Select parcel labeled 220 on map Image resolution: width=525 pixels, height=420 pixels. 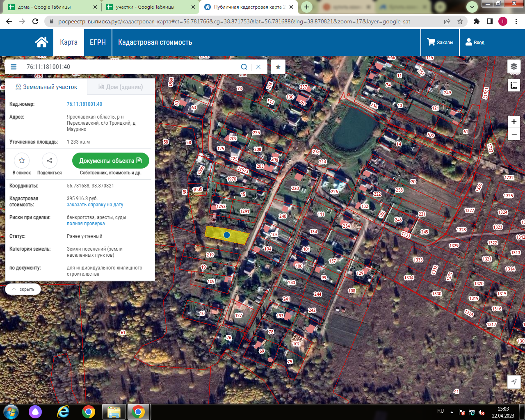click(x=295, y=188)
